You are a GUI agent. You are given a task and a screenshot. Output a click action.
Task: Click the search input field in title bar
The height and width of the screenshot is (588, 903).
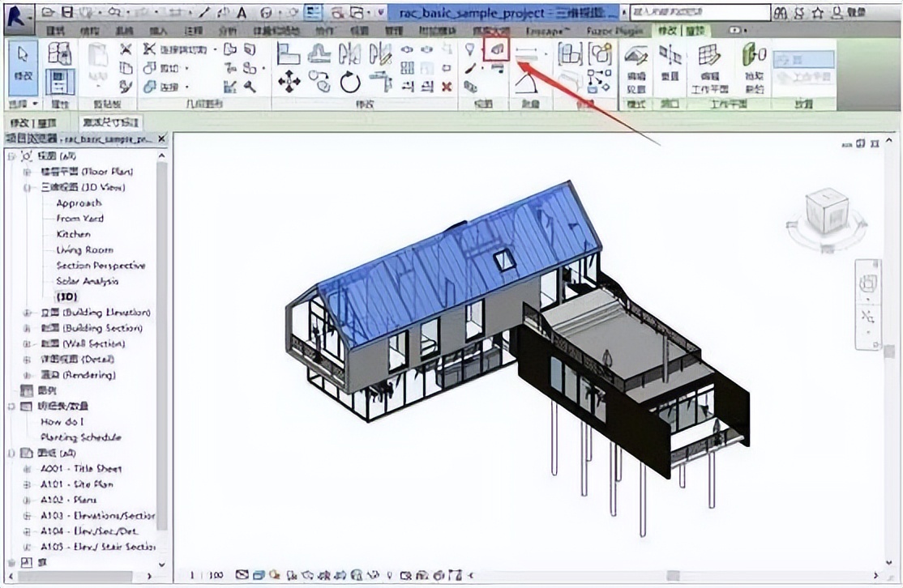pos(699,12)
